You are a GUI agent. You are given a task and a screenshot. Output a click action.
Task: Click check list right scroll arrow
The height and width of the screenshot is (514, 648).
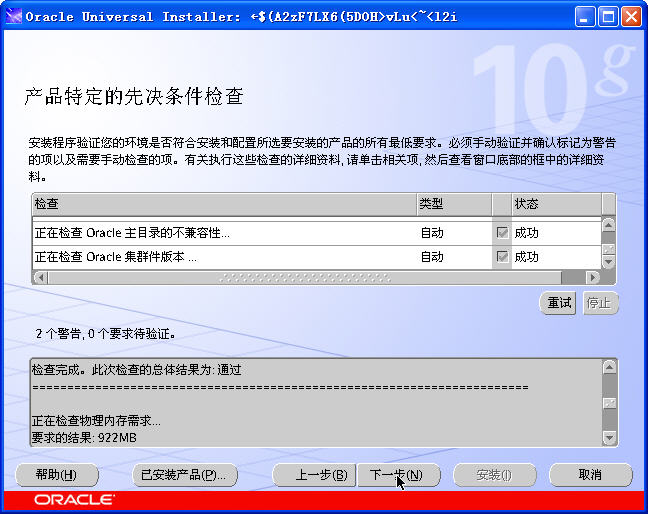tap(593, 277)
